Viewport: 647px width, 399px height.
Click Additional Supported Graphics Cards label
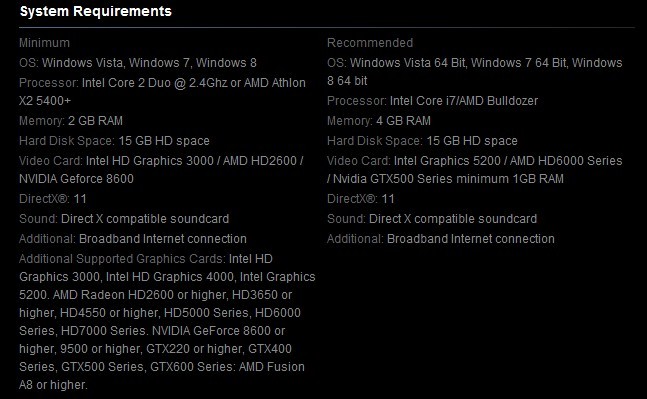point(122,259)
